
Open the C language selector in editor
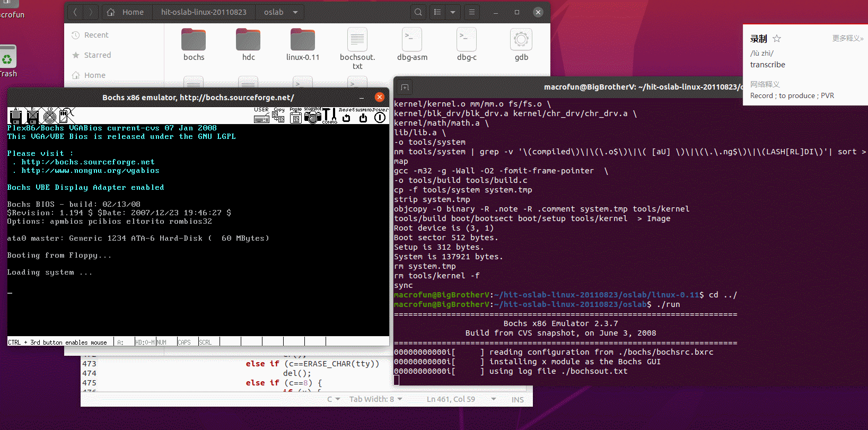click(334, 399)
